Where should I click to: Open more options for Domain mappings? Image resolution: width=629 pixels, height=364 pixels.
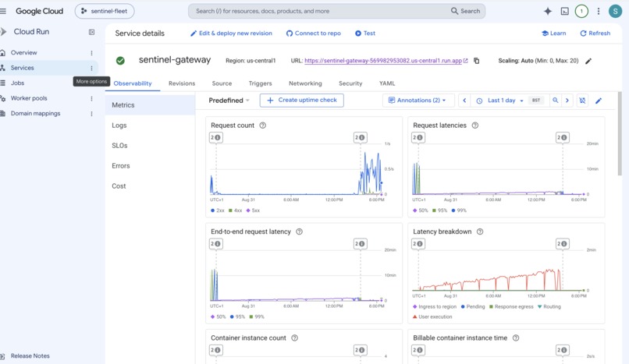coord(91,114)
